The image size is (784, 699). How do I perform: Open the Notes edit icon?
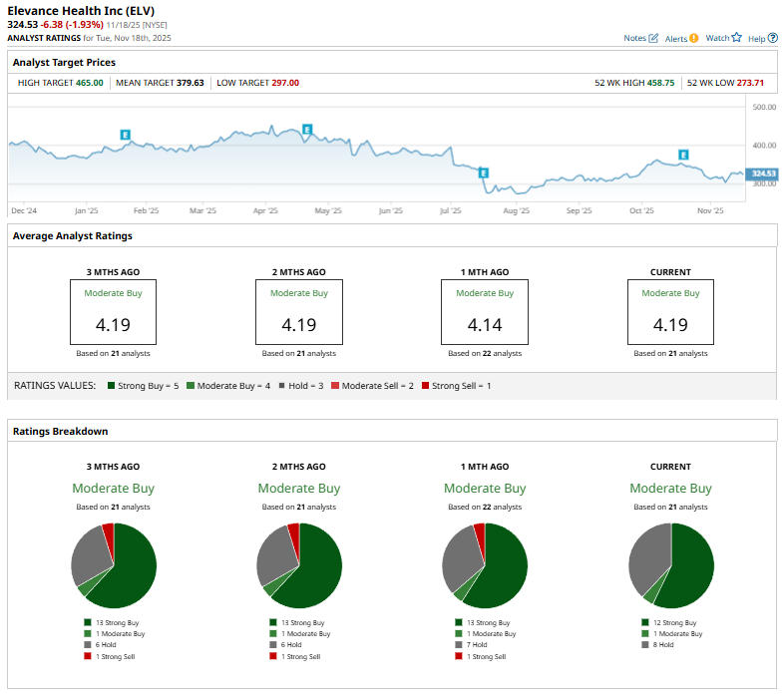pyautogui.click(x=653, y=38)
